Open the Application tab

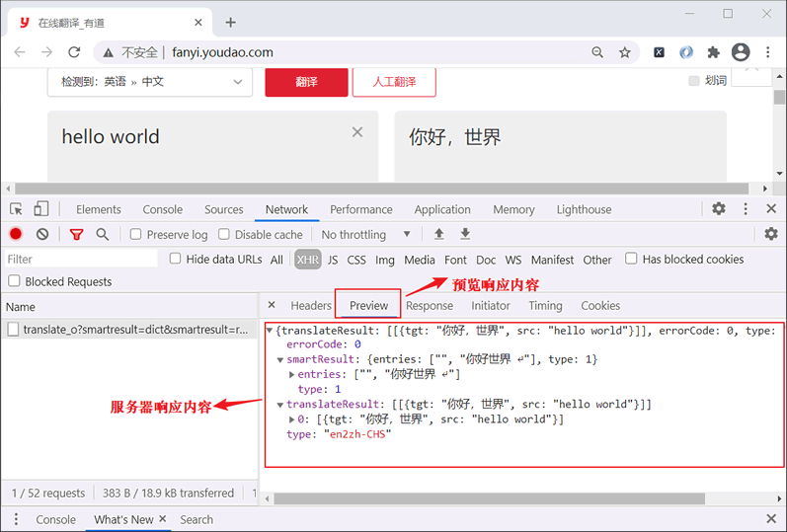click(x=442, y=209)
